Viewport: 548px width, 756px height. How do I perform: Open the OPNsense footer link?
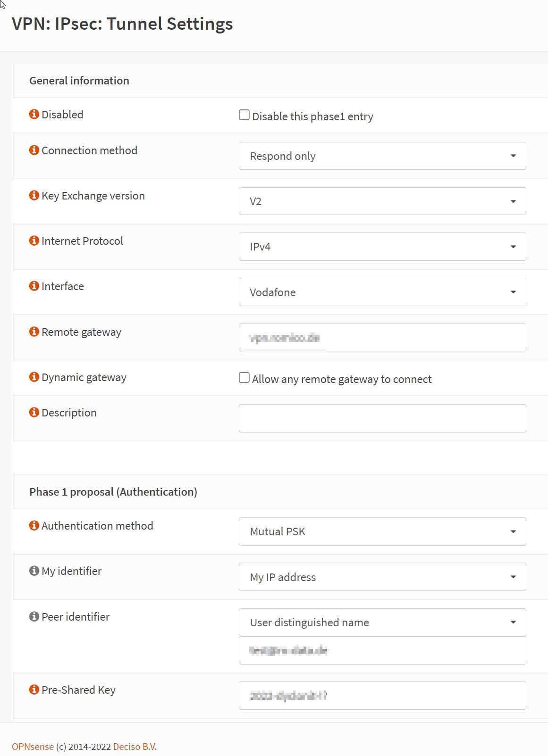point(33,747)
